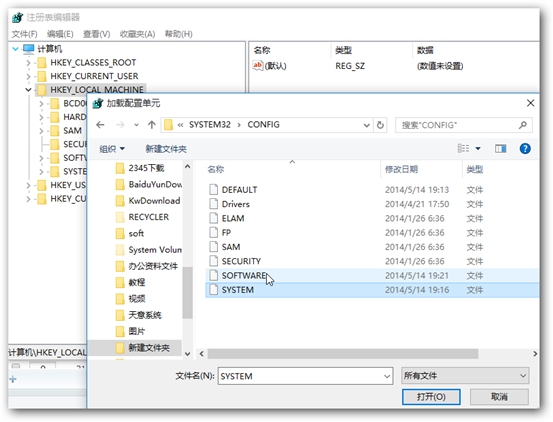553x422 pixels.
Task: Click the 打开(O) button
Action: click(x=431, y=397)
